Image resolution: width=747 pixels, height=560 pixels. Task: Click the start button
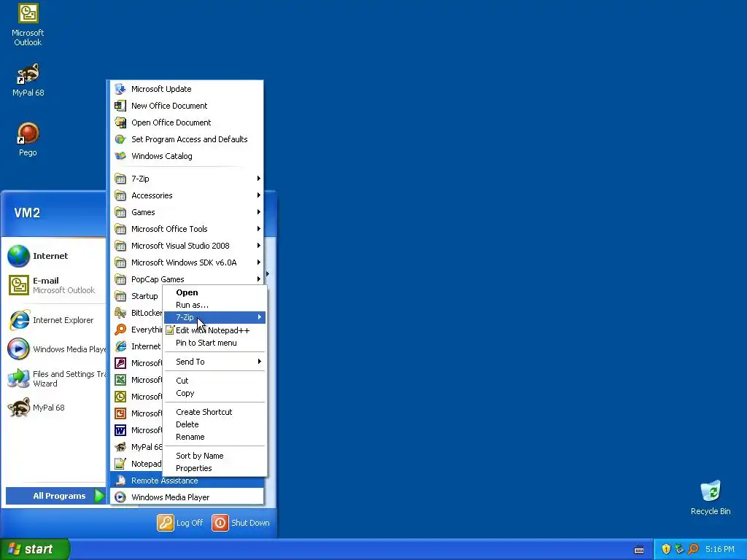[34, 549]
